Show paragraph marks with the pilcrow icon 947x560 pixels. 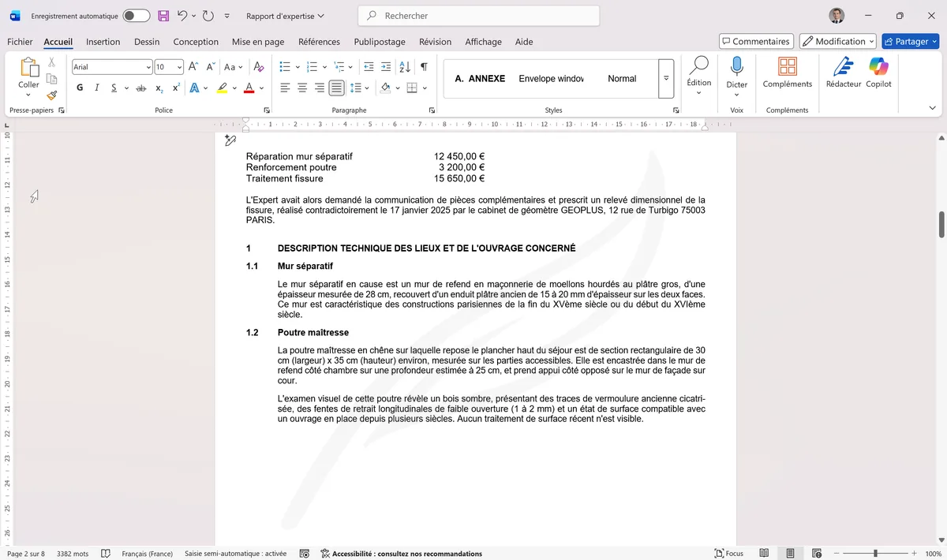click(424, 67)
